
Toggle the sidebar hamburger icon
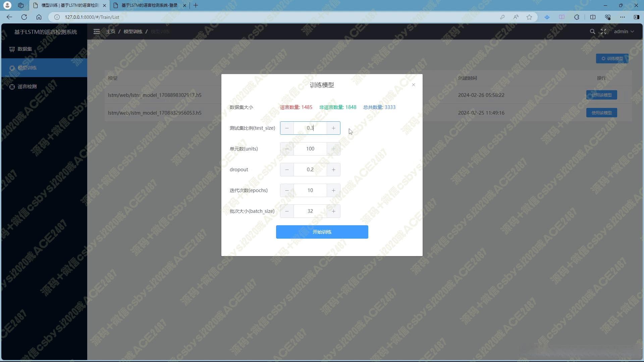coord(97,32)
